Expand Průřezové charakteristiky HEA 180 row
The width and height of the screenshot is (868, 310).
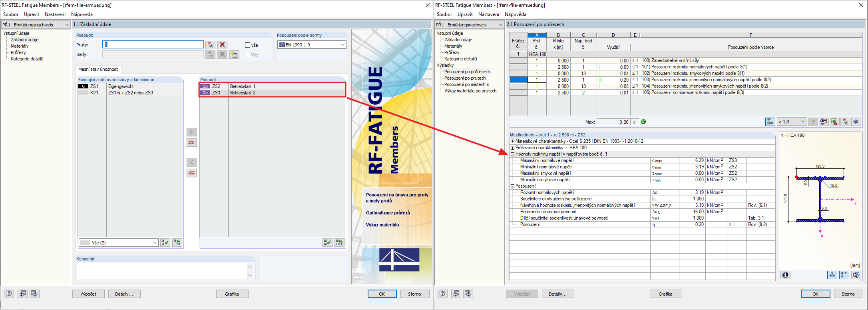(512, 148)
